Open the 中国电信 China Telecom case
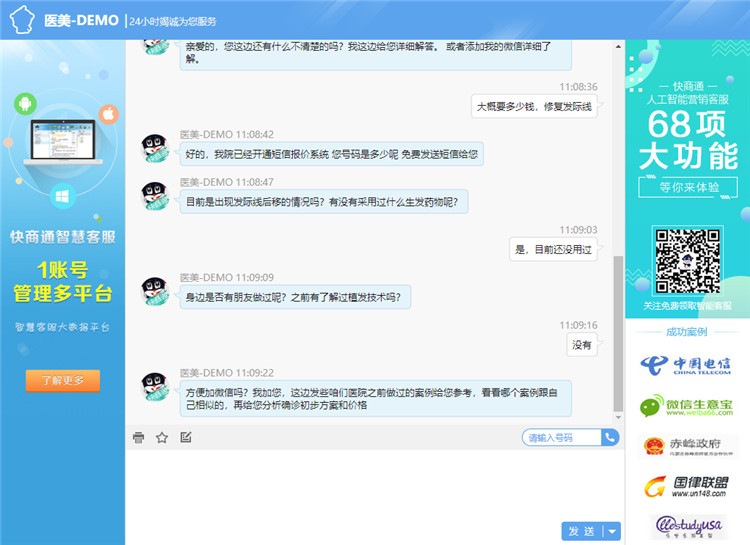Viewport: 750px width, 545px height. pos(686,364)
